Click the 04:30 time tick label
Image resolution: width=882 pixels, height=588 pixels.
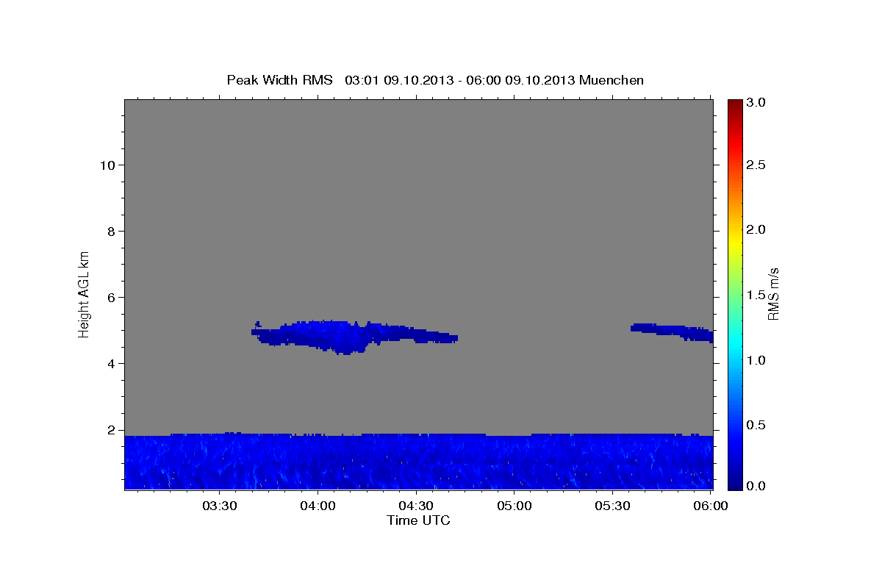pyautogui.click(x=416, y=506)
